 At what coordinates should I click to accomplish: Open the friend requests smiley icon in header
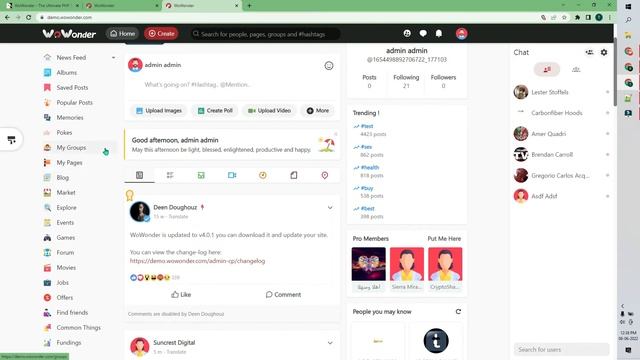pos(407,33)
